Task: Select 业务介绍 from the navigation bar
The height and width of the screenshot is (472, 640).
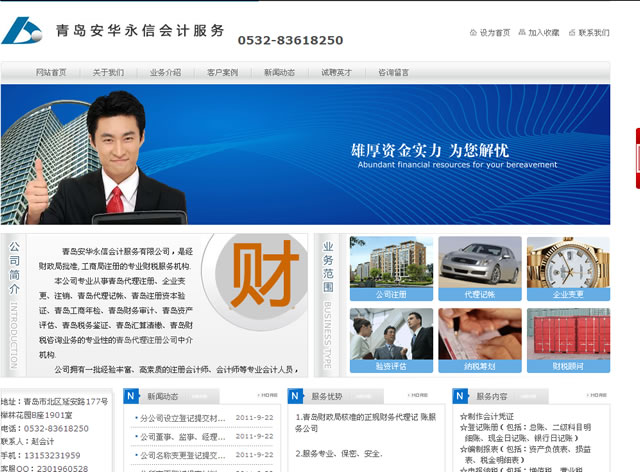Action: 165,73
